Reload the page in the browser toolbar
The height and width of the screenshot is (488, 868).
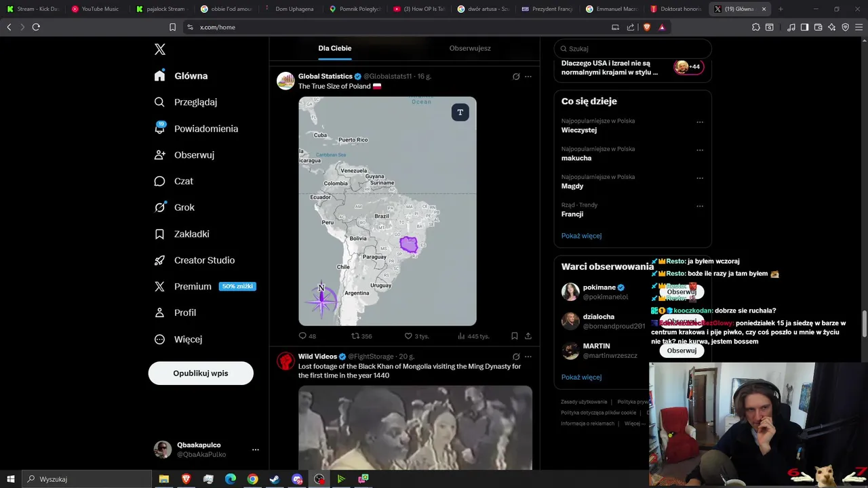36,27
